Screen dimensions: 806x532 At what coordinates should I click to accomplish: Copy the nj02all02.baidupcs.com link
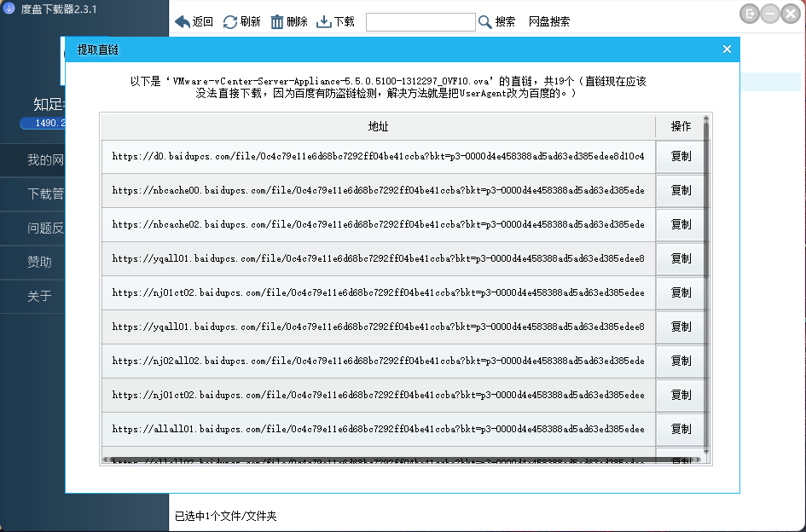[x=681, y=361]
